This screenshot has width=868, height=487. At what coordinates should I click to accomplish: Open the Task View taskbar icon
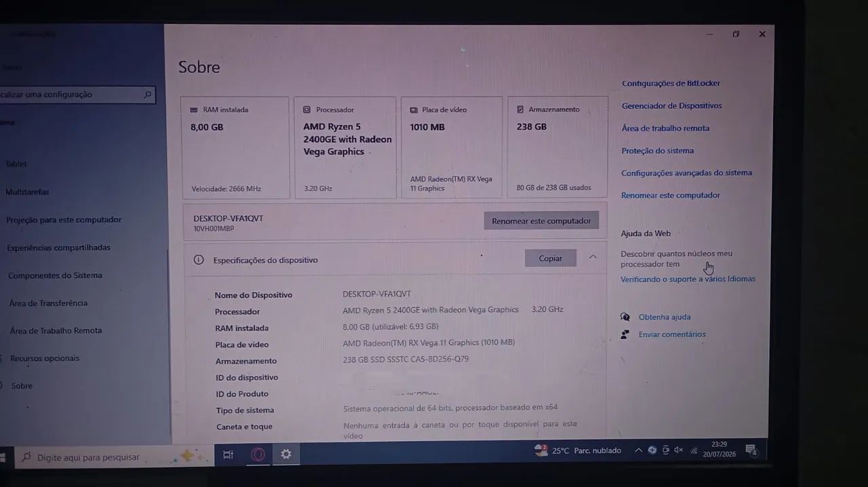coord(229,455)
